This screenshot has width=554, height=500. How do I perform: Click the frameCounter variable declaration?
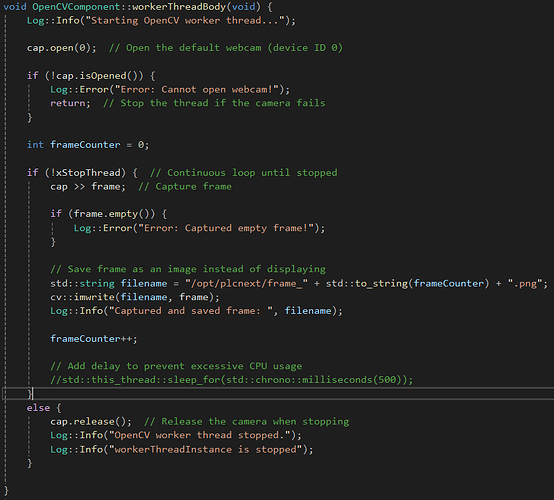point(88,145)
